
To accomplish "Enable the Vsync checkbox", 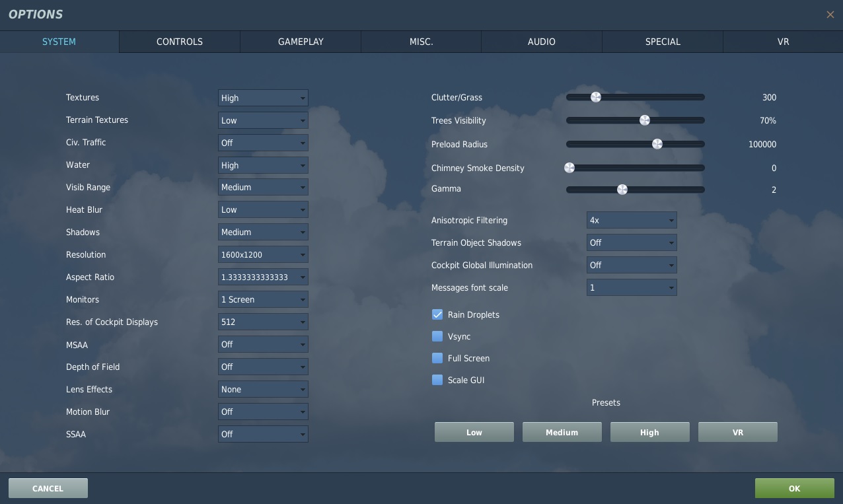I will click(437, 336).
